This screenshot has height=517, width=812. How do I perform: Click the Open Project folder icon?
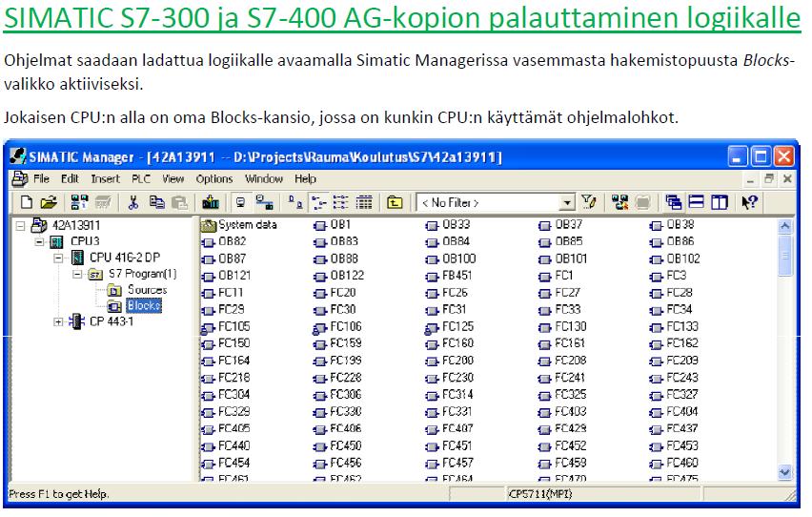pos(49,201)
